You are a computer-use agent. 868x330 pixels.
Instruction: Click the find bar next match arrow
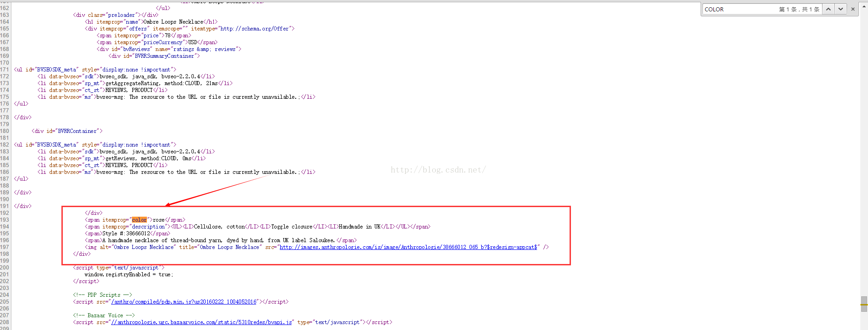[x=840, y=9]
